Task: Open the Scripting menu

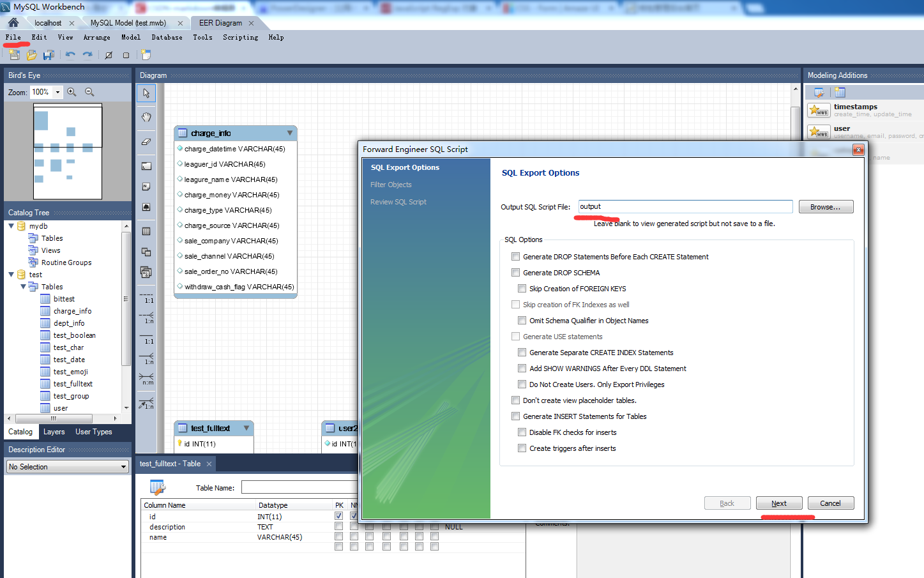Action: pyautogui.click(x=240, y=38)
